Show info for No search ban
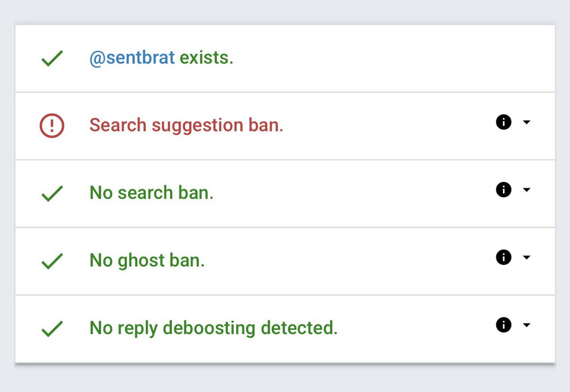The width and height of the screenshot is (570, 392). click(503, 190)
